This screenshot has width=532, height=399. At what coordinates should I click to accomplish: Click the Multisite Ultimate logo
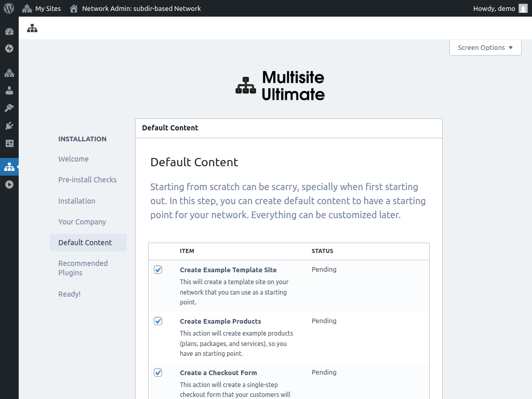coord(280,86)
